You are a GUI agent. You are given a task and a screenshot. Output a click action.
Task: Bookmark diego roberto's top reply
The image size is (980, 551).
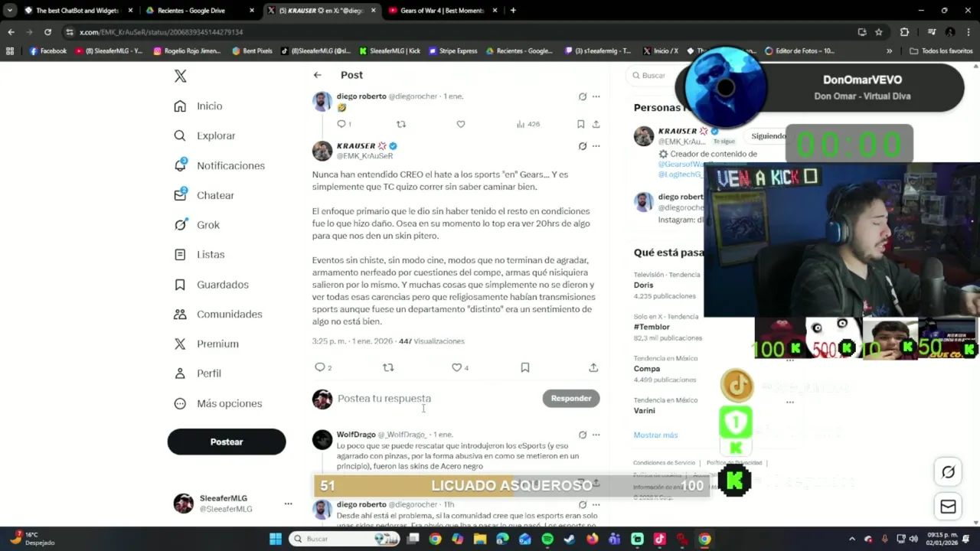[x=580, y=124]
